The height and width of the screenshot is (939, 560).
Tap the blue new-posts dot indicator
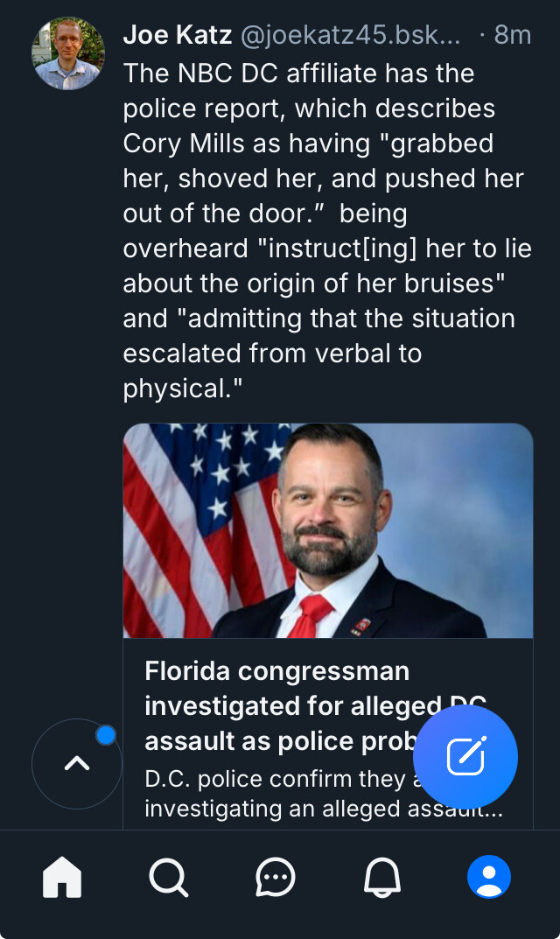pos(106,735)
